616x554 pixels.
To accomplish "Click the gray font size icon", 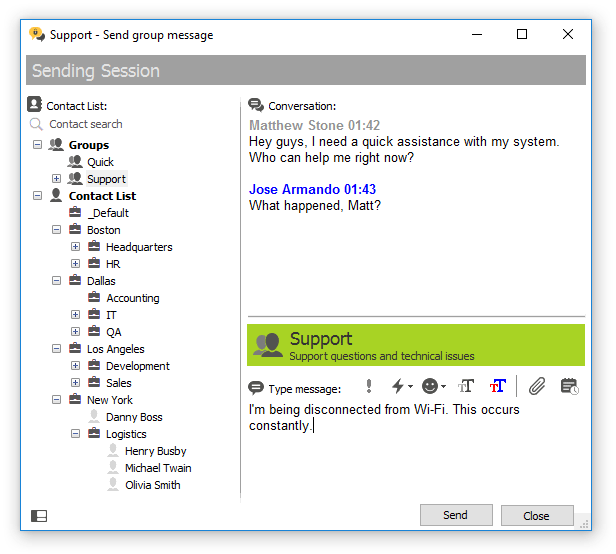I will click(466, 387).
